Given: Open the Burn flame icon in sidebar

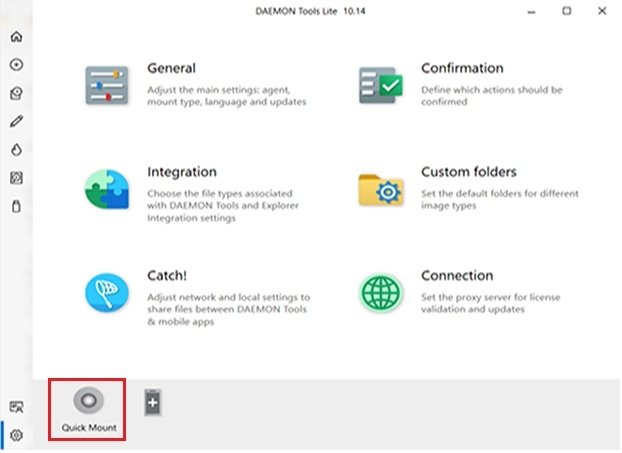Looking at the screenshot, I should [x=16, y=150].
